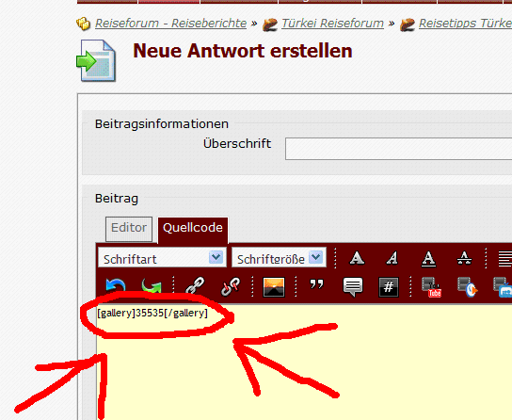Switch to the Editor tab
Screen dimensions: 512x420
tap(129, 229)
